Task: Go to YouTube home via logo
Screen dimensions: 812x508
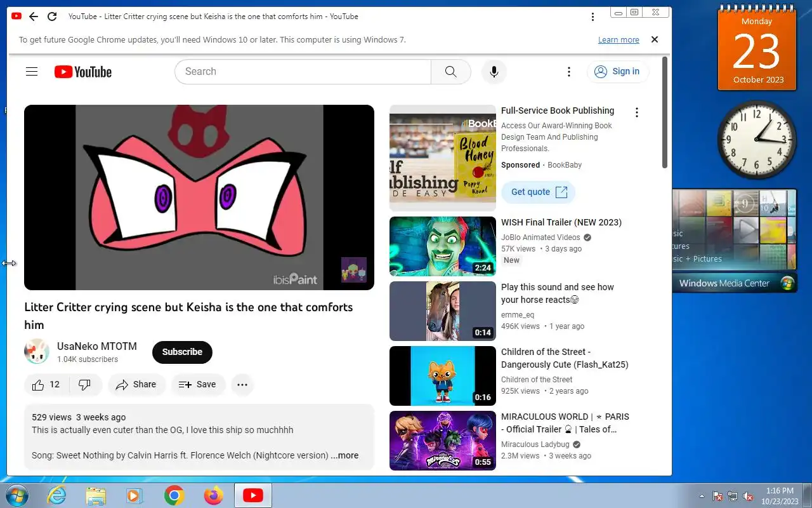Action: coord(83,72)
